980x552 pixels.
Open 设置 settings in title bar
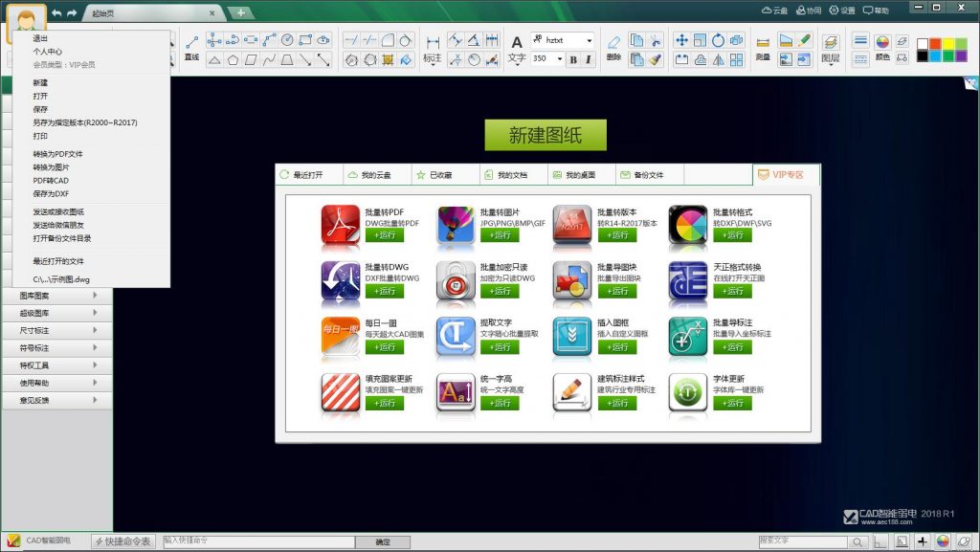842,10
